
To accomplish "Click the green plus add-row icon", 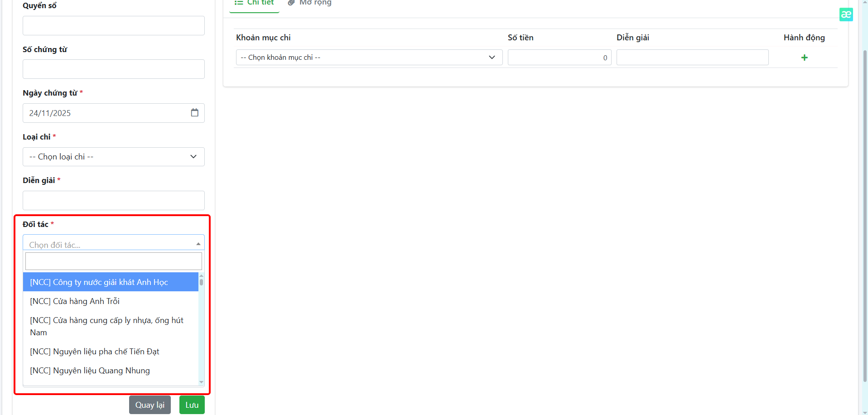I will tap(804, 58).
